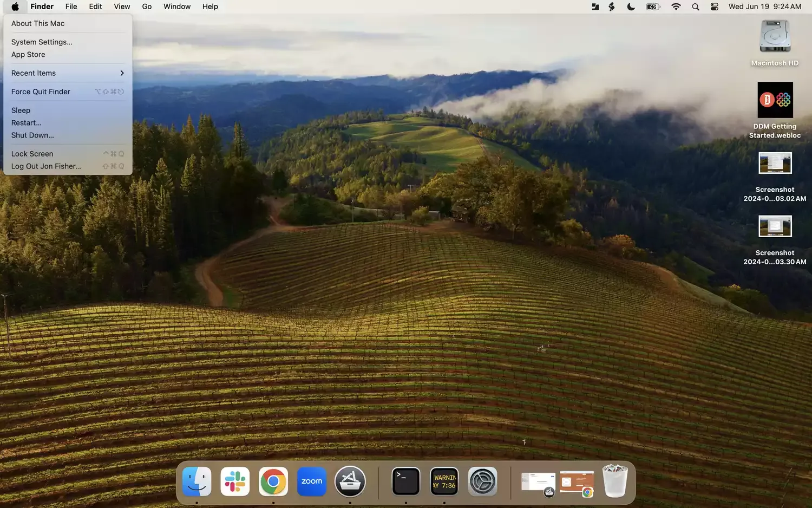Select About This Mac

37,23
